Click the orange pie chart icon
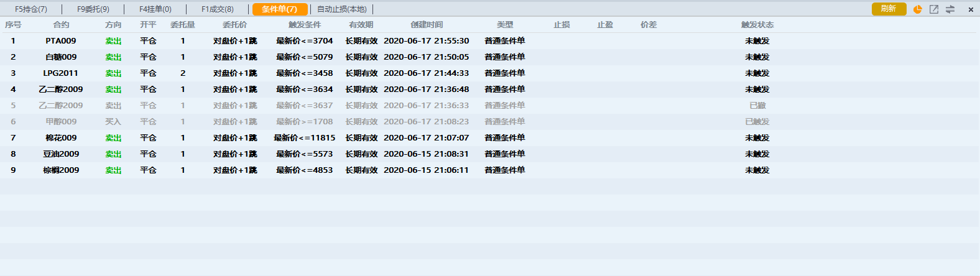Screen dimensions: 980x276 tap(918, 9)
